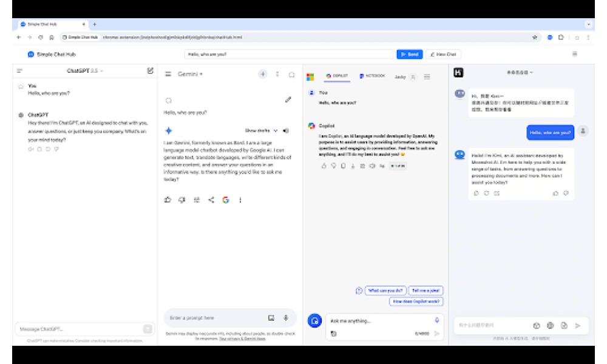Expand the Kimi conversation title dropdown
Image resolution: width=607 pixels, height=364 pixels.
(x=520, y=72)
